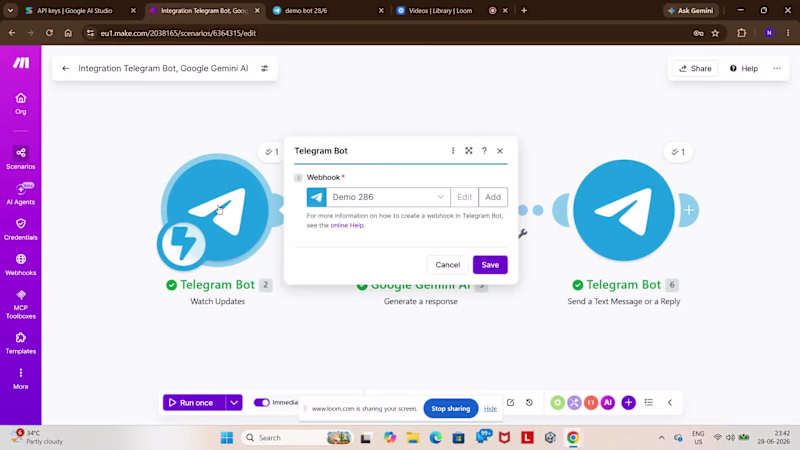
Task: Open scenario history clock icon
Action: (529, 403)
